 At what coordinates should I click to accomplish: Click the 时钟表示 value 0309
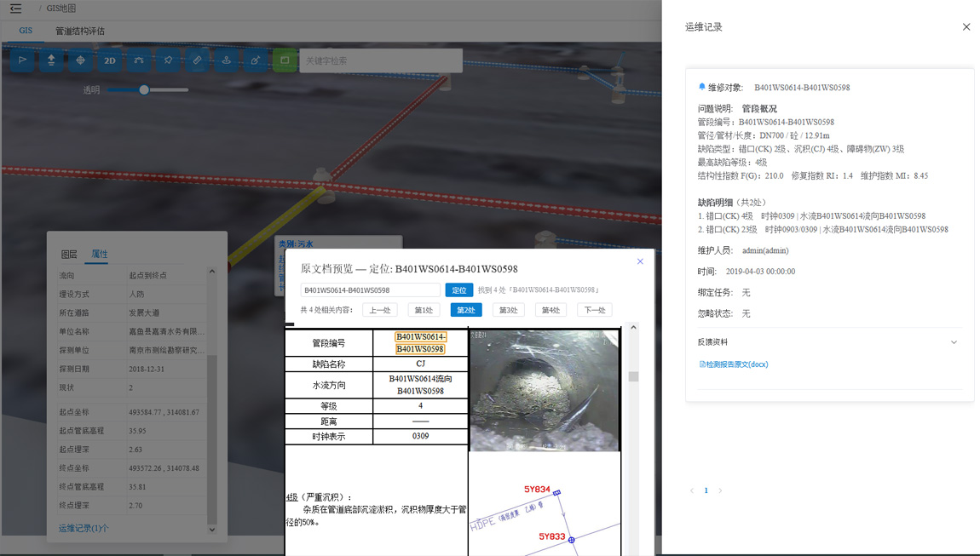[x=421, y=436]
